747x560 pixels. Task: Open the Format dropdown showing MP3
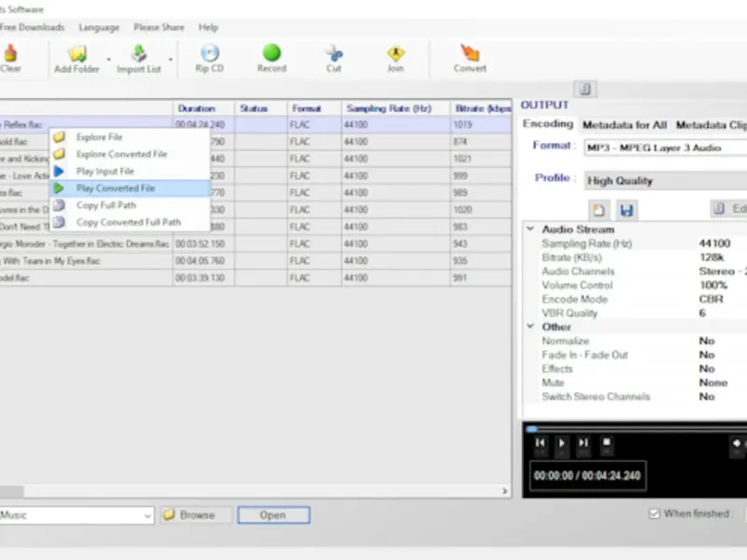point(665,147)
